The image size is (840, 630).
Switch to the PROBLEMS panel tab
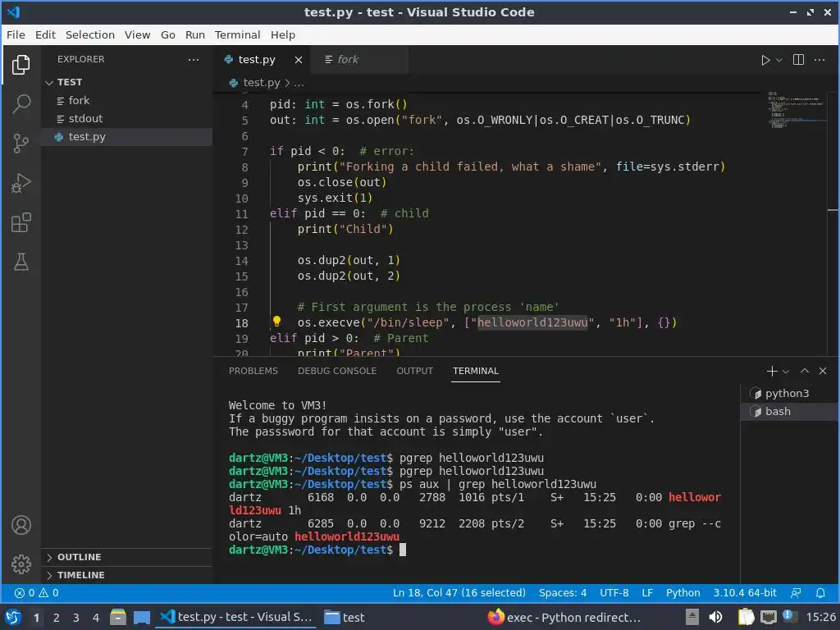tap(253, 371)
